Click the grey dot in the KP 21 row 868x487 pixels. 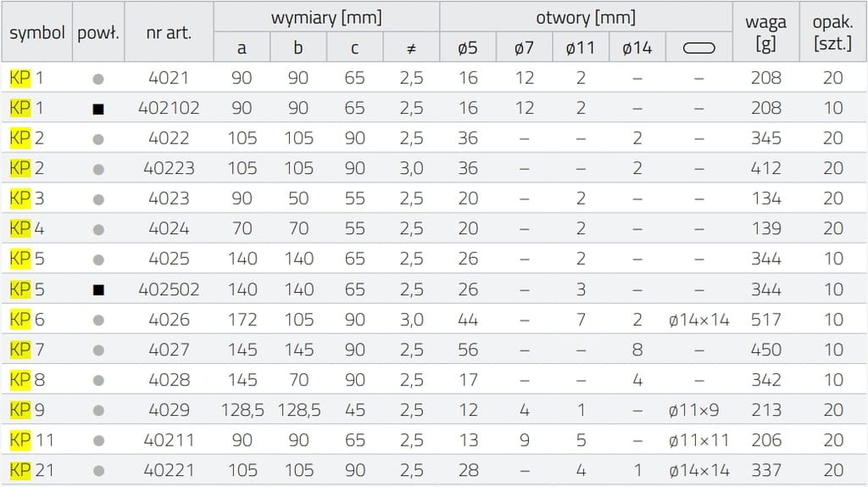pos(98,471)
